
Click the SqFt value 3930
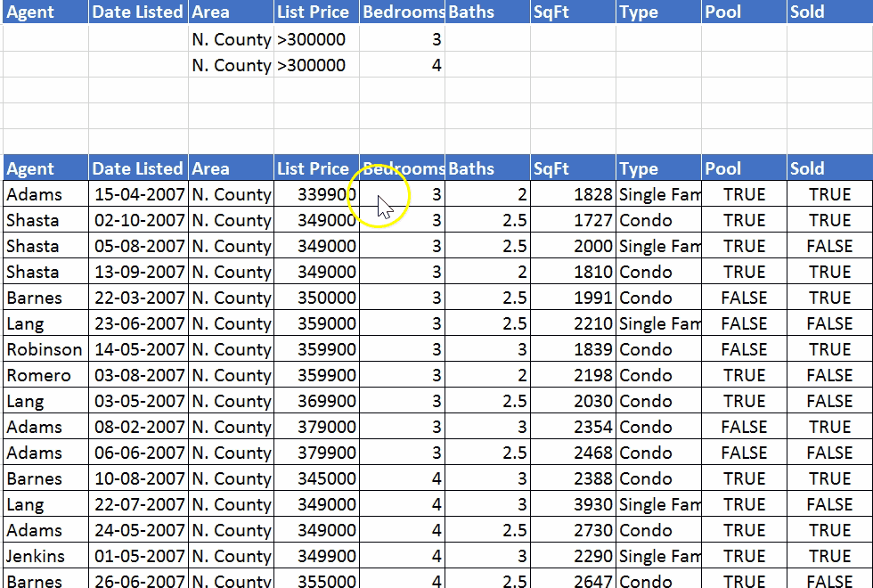click(x=573, y=504)
